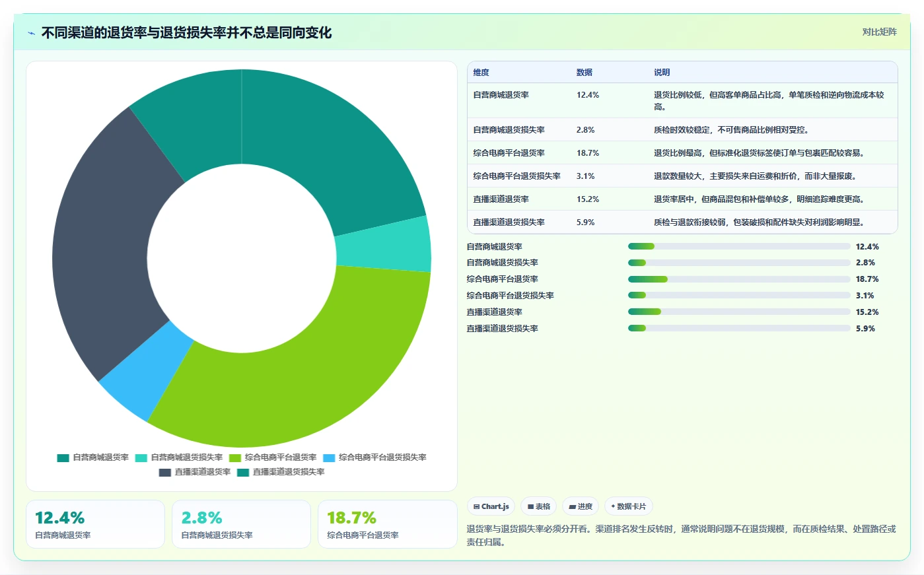
Task: Click the 15.2% value in the table
Action: click(588, 199)
